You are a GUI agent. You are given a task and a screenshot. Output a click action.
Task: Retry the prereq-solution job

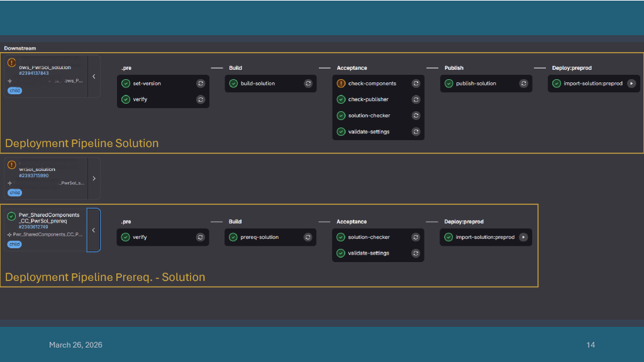pos(308,237)
